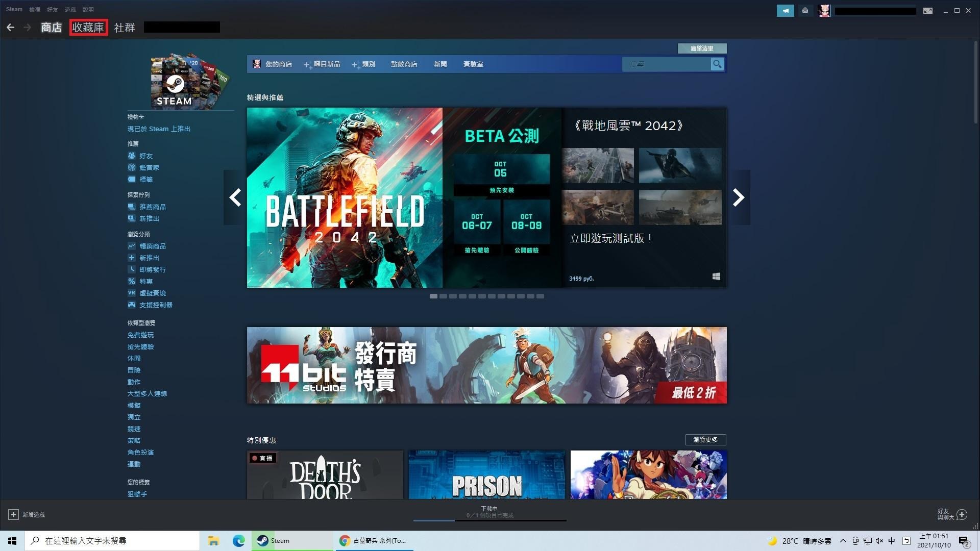Switch to the 商店 tab

[x=51, y=28]
